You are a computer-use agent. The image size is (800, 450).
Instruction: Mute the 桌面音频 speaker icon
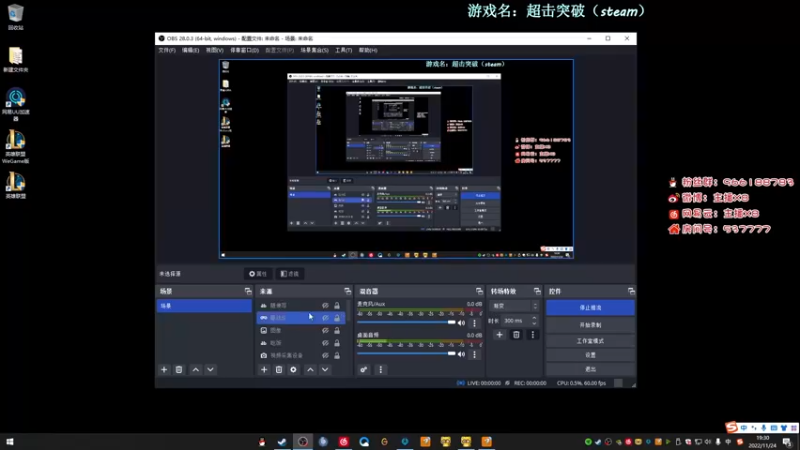[461, 354]
